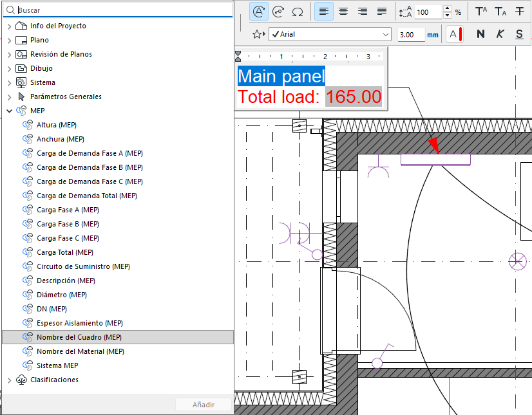532x415 pixels.
Task: Open the red text pen color swatch
Action: coord(455,34)
